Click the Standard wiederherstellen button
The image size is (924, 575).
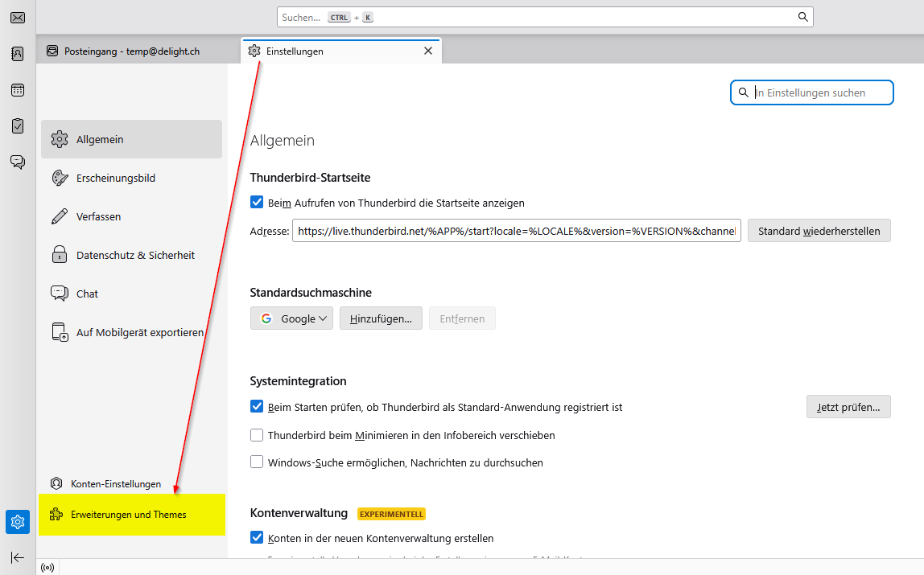tap(819, 231)
